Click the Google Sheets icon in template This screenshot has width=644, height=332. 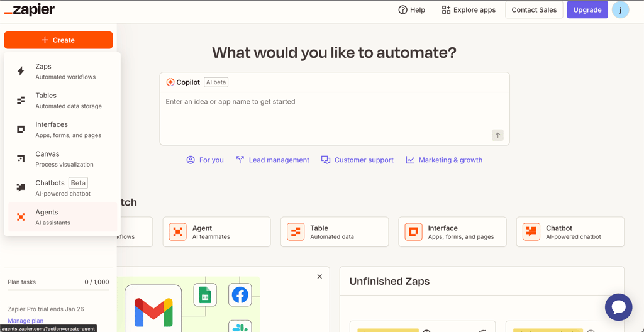tap(205, 295)
